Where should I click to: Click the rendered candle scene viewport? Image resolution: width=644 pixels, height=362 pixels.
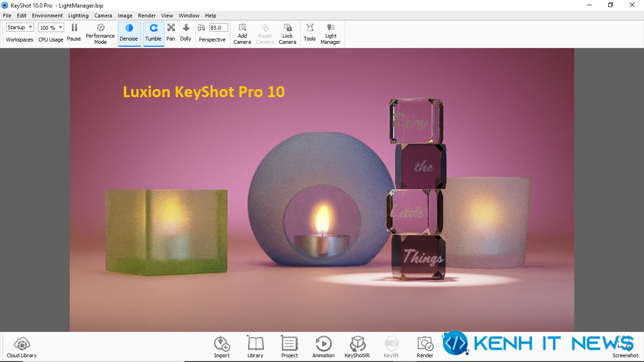(x=322, y=189)
